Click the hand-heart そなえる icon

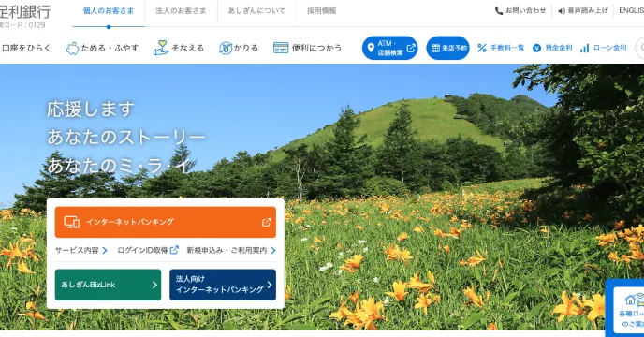point(161,48)
